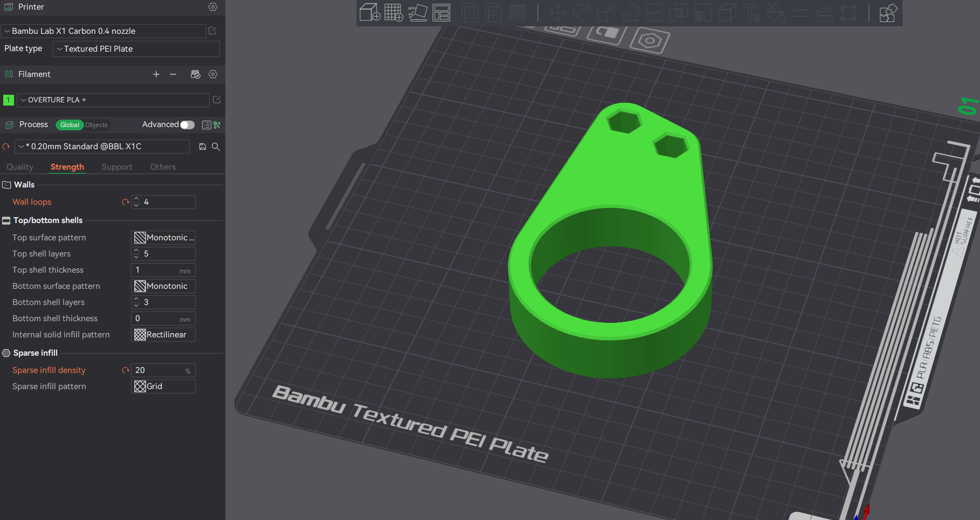
Task: Switch Process scope from Global to Objects
Action: pyautogui.click(x=96, y=125)
